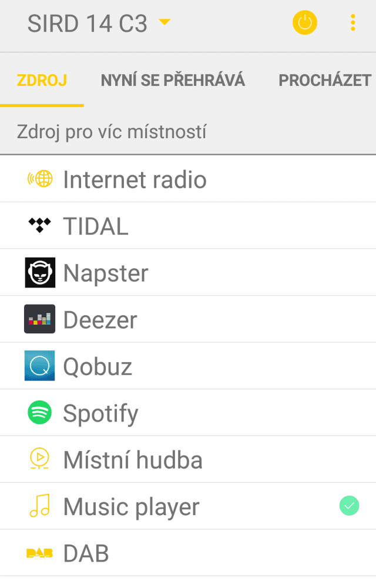Tap the Internet radio globe icon
Viewport: 376px width, 588px height.
tap(40, 179)
